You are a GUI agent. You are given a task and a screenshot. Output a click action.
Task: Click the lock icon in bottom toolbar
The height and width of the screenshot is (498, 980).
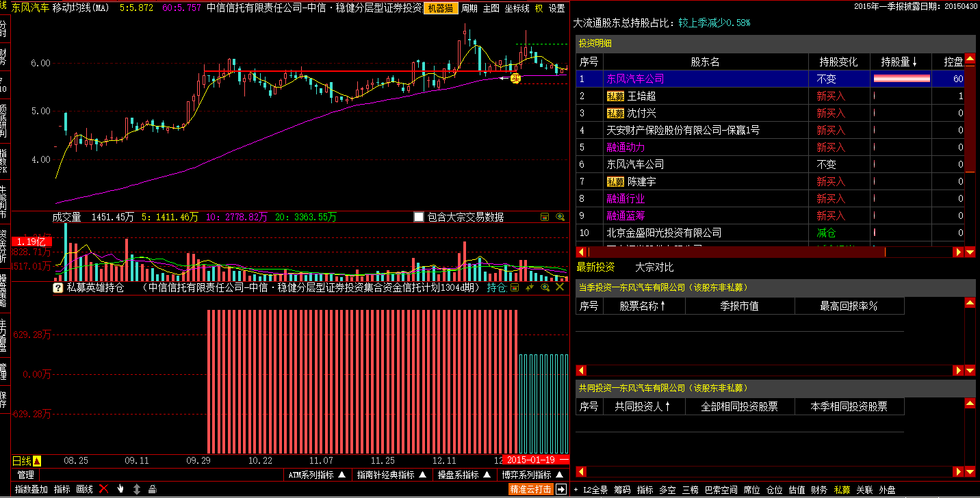[153, 489]
